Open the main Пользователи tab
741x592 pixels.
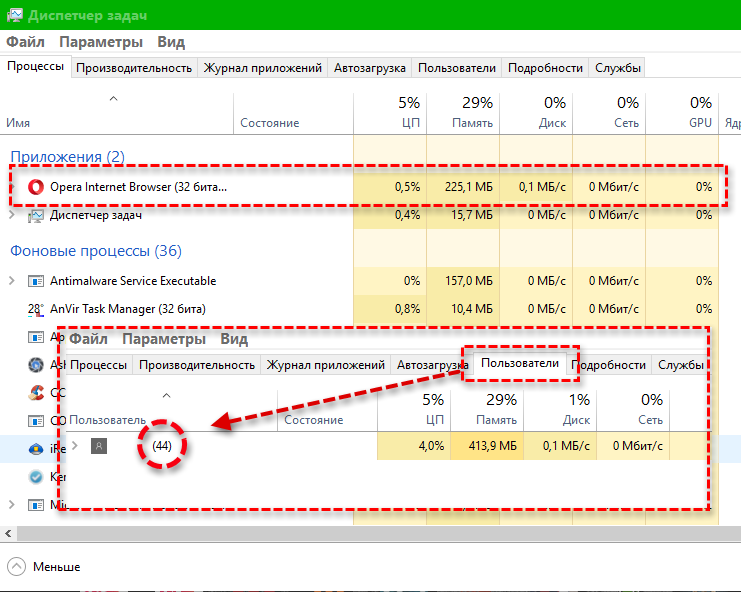tap(457, 68)
